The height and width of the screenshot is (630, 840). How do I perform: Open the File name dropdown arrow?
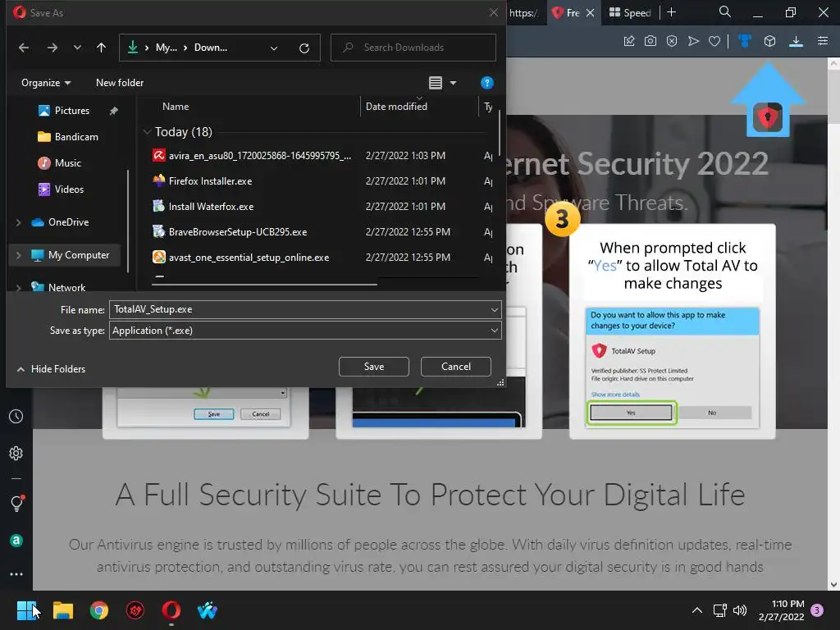coord(494,309)
